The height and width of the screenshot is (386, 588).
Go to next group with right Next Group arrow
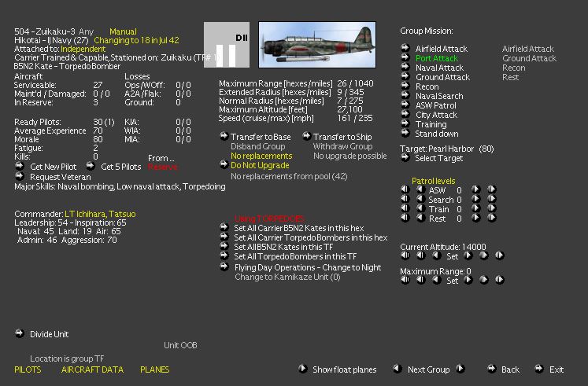tap(460, 369)
